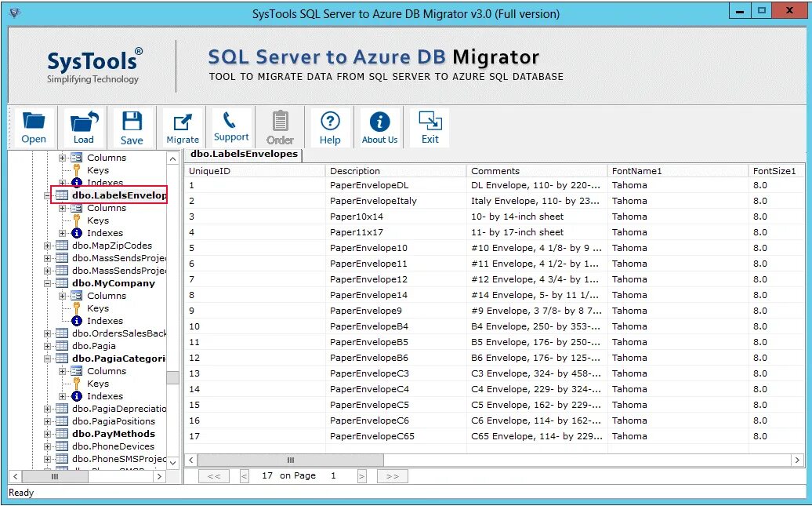Click the Save disk icon
This screenshot has width=812, height=506.
pyautogui.click(x=132, y=122)
